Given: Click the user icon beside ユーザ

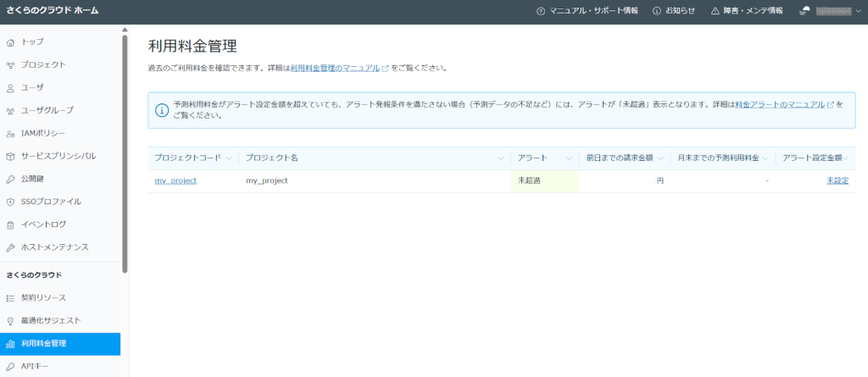Looking at the screenshot, I should [x=10, y=87].
